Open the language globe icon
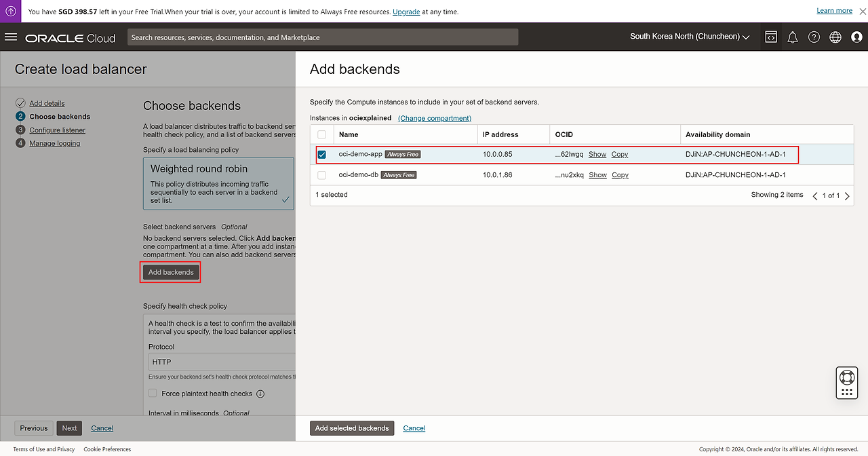This screenshot has width=868, height=456. [835, 37]
